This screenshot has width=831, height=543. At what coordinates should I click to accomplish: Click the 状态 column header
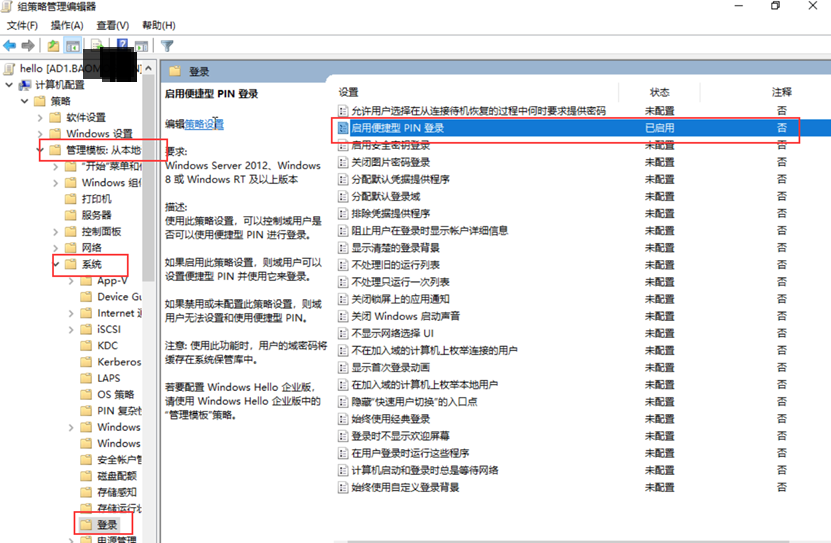coord(659,92)
